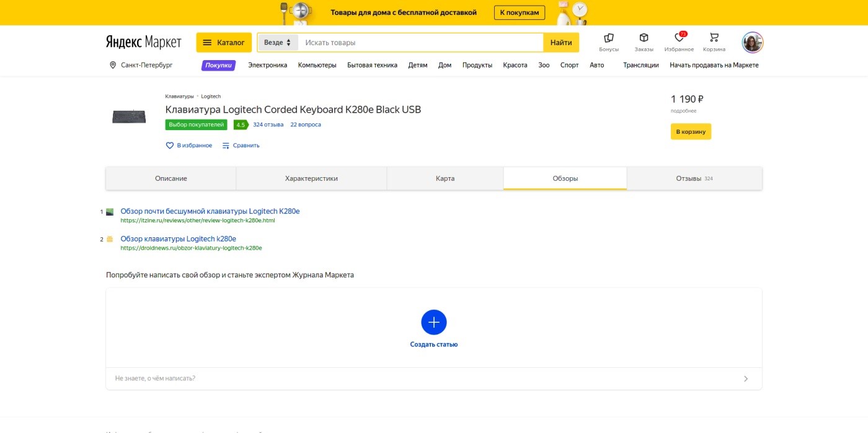Open the itzine.ru review URL
Viewport: 868px width, 433px height.
pyautogui.click(x=198, y=221)
